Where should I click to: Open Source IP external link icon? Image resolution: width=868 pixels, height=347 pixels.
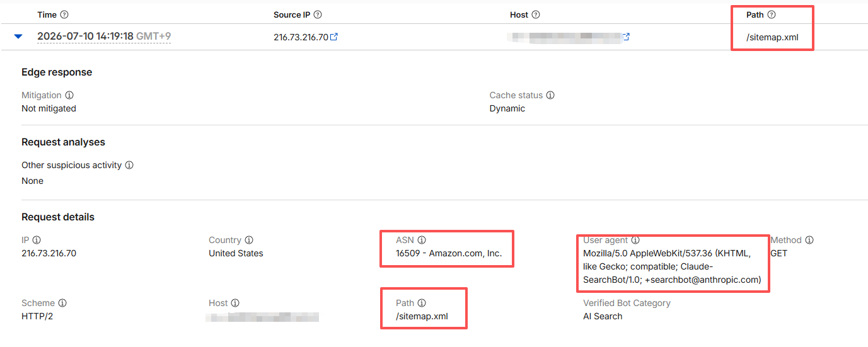point(334,37)
